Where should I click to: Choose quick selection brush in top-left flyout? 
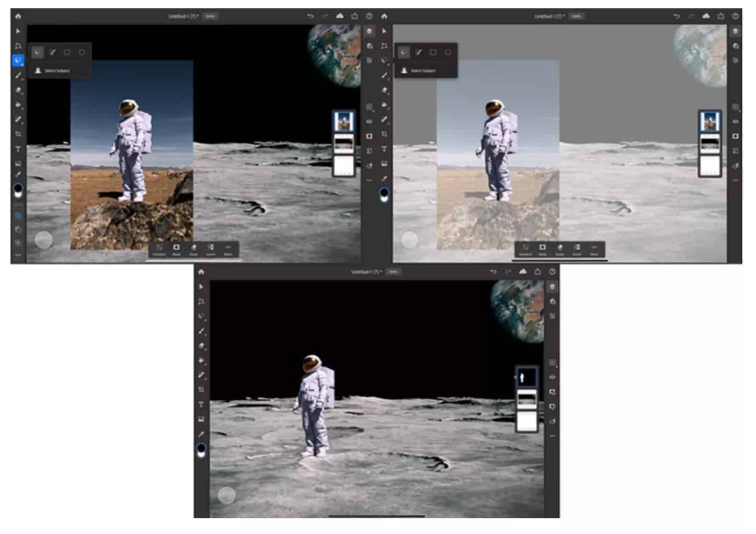click(52, 52)
